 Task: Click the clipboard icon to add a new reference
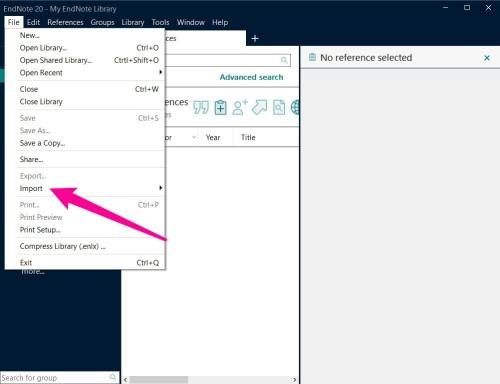pos(220,107)
